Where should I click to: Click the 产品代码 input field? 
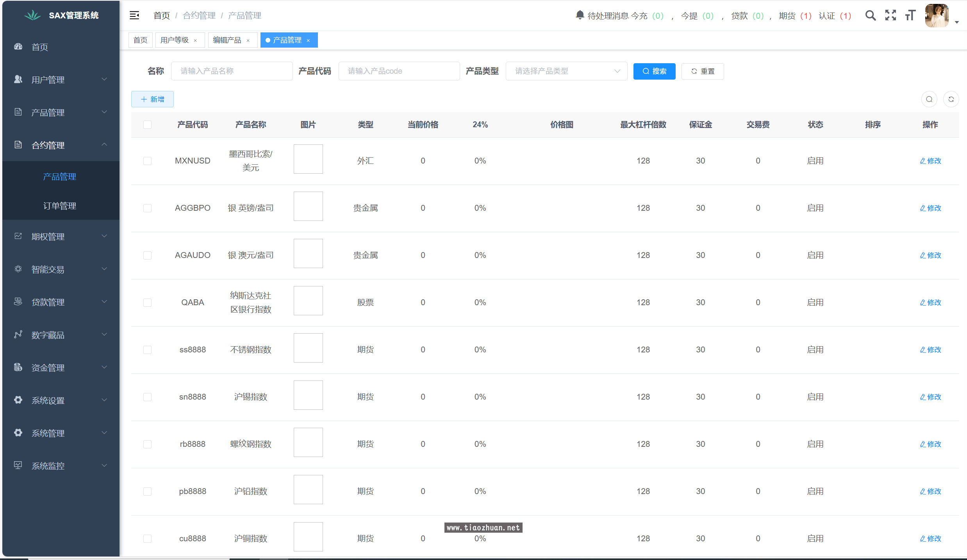399,71
